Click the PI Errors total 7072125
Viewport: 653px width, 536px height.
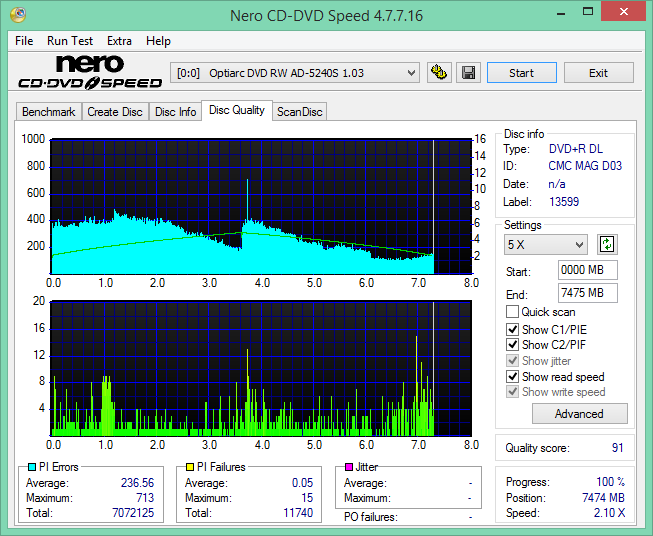[x=133, y=513]
